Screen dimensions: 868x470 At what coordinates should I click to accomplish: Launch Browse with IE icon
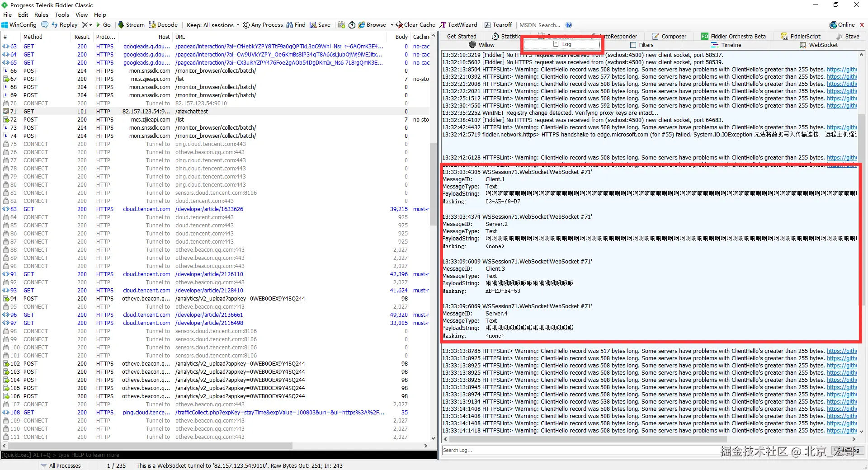click(372, 25)
